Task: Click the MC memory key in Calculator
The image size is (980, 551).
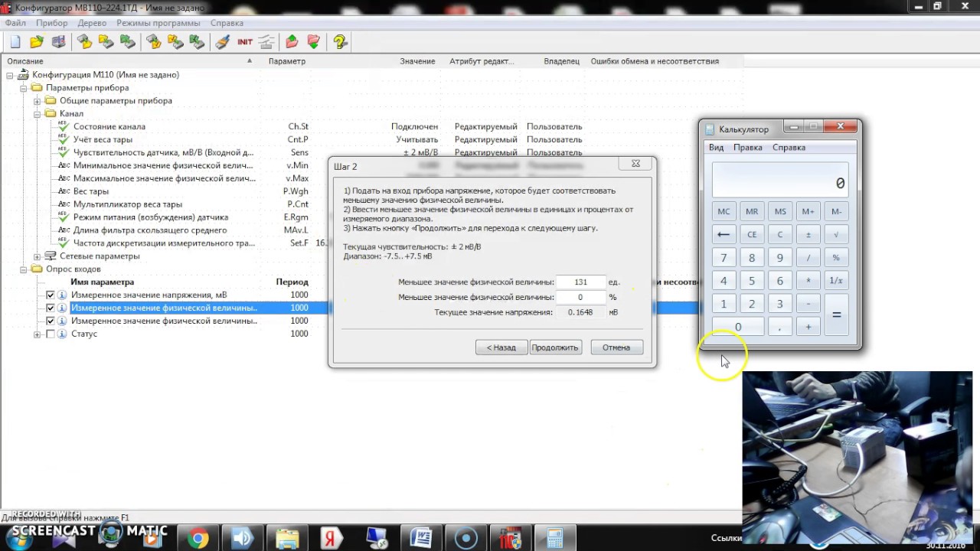Action: pos(724,211)
